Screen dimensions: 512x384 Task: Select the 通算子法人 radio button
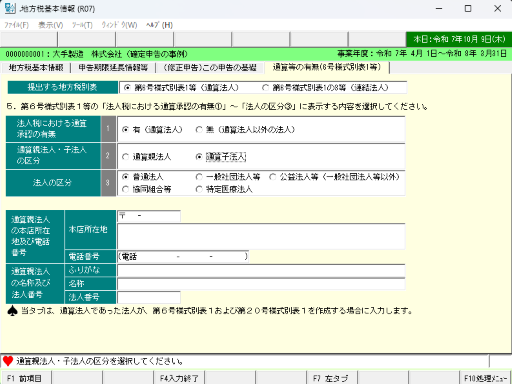point(221,157)
